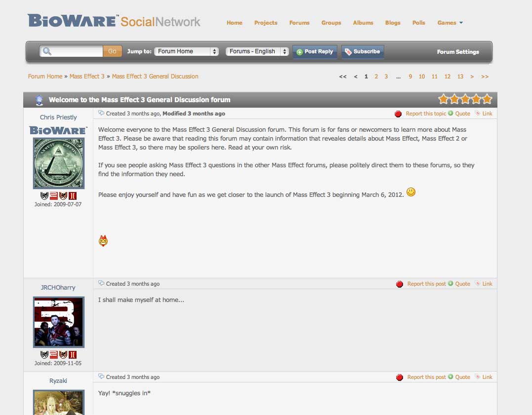Viewport: 532px width, 415px height.
Task: Open Chris Priestly's username profile link
Action: (x=58, y=117)
